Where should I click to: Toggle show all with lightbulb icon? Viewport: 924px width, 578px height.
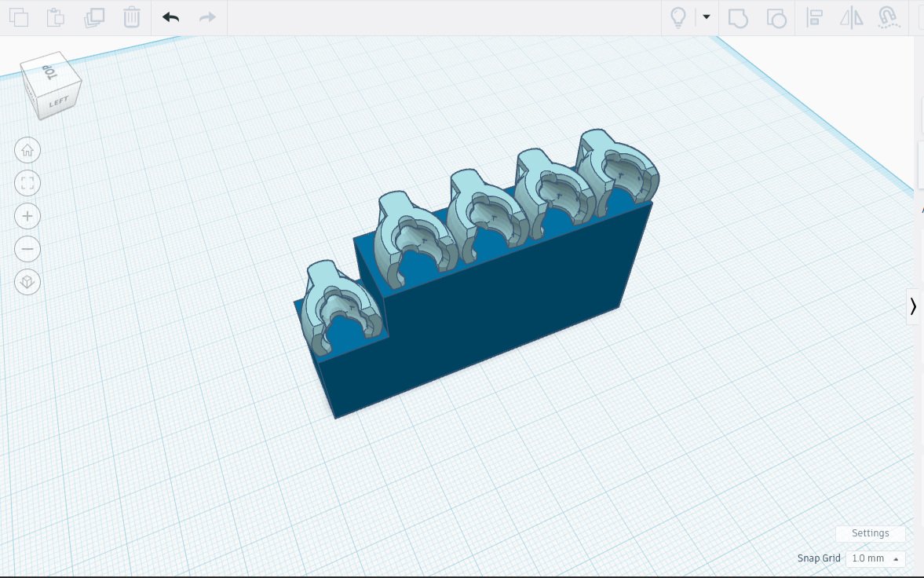(x=678, y=17)
